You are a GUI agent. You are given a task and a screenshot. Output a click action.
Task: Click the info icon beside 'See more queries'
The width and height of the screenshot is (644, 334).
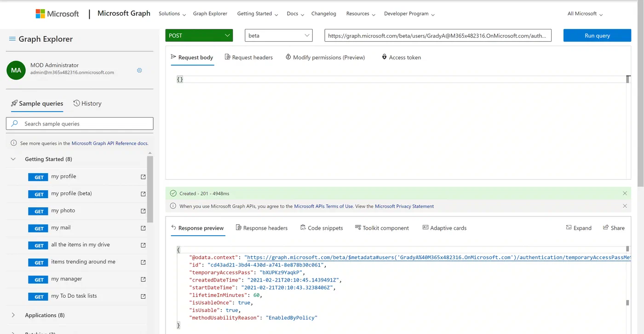(14, 143)
